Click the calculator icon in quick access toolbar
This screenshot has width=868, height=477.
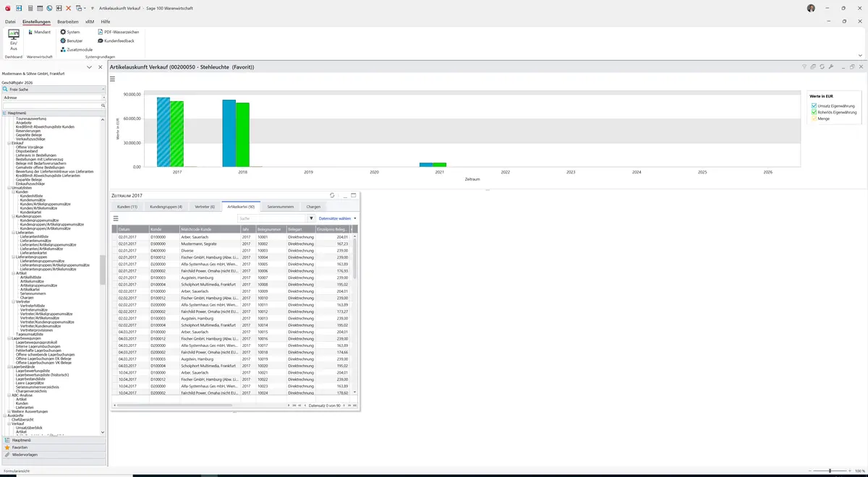[30, 8]
